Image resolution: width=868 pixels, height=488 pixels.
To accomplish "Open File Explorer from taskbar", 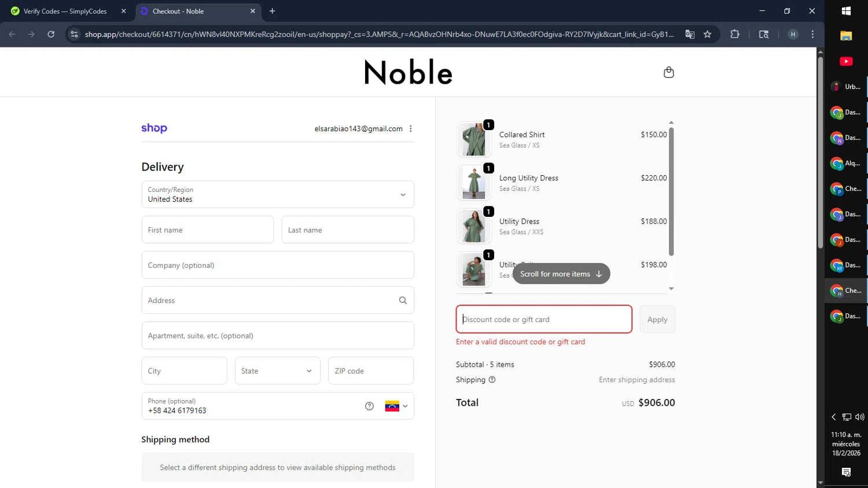I will coord(846,36).
